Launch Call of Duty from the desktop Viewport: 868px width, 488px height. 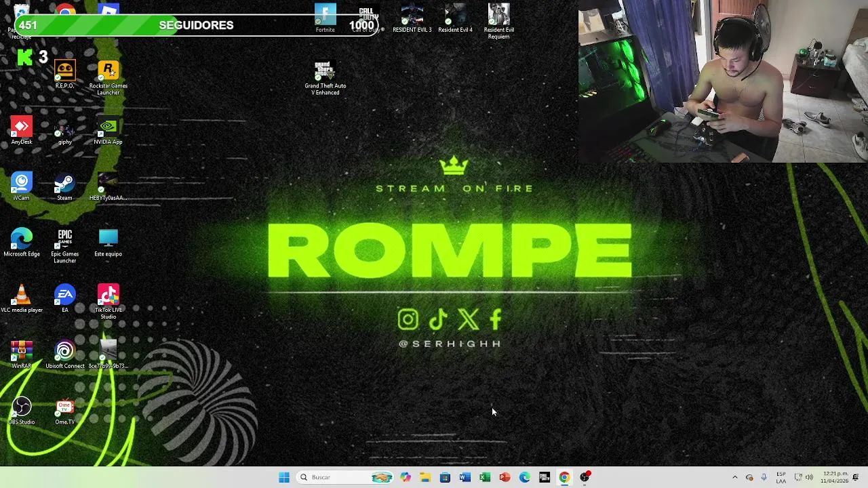tap(367, 18)
